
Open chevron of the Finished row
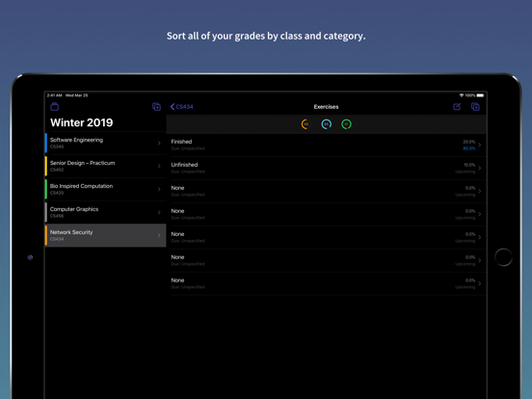pos(480,146)
